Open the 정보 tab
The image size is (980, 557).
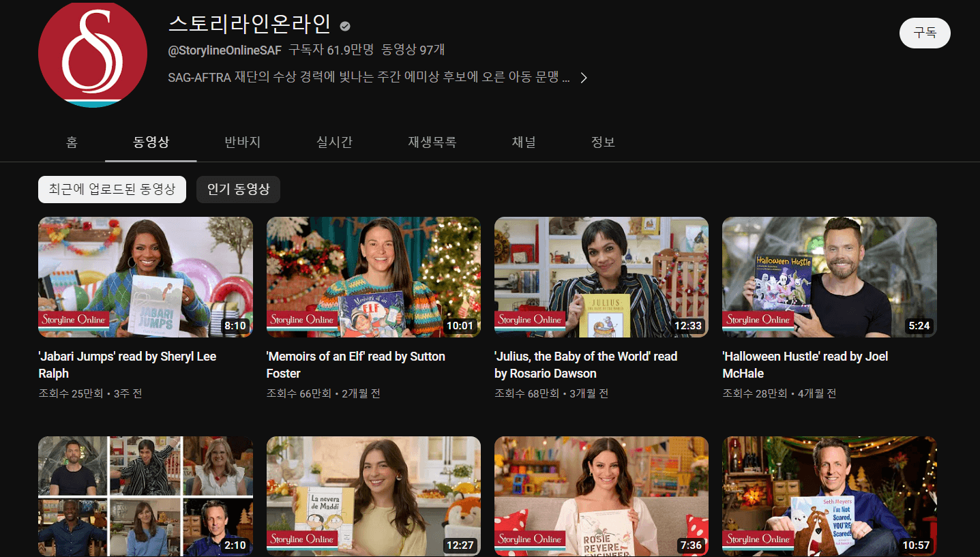click(x=603, y=142)
